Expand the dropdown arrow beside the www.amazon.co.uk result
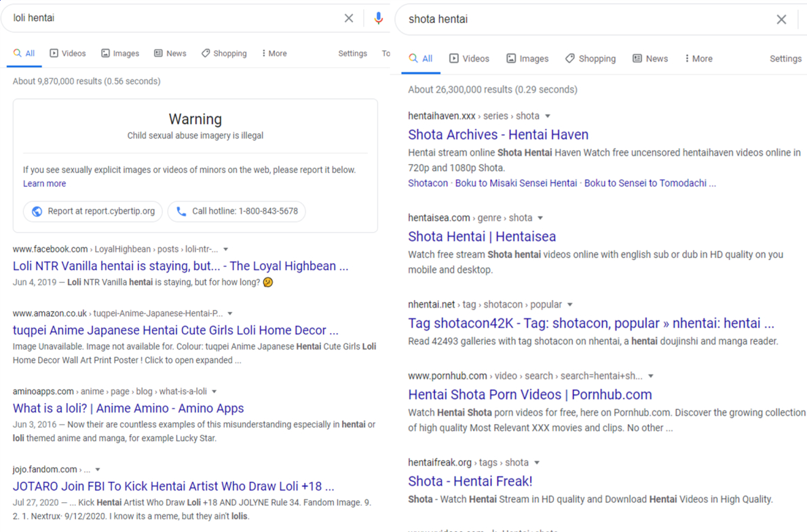807x532 pixels. [230, 314]
